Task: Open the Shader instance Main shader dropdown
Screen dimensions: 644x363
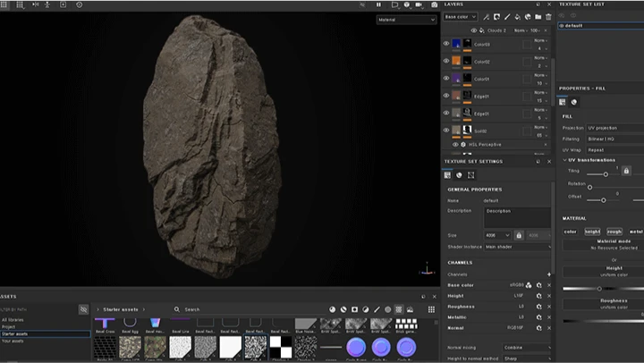Action: click(518, 247)
